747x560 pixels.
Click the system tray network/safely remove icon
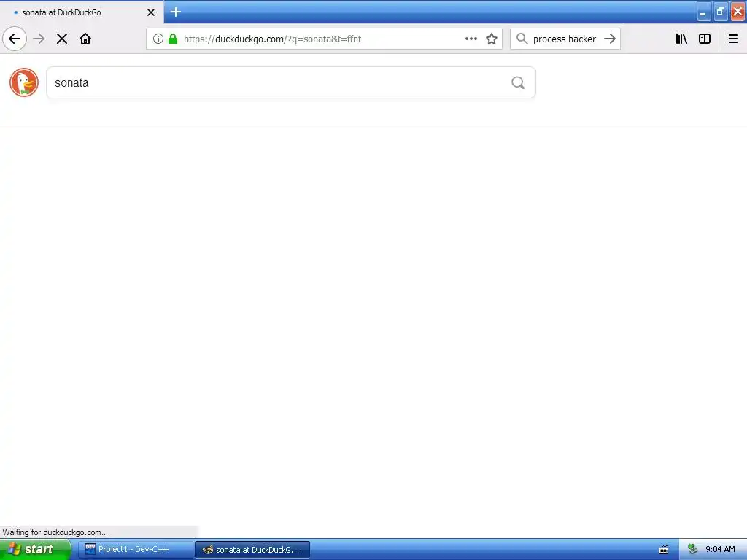click(693, 550)
